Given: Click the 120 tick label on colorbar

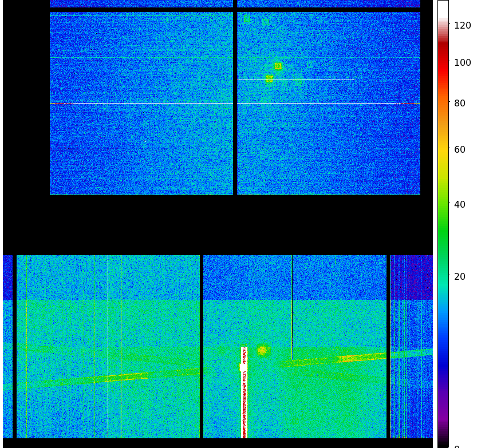Looking at the screenshot, I should 462,25.
